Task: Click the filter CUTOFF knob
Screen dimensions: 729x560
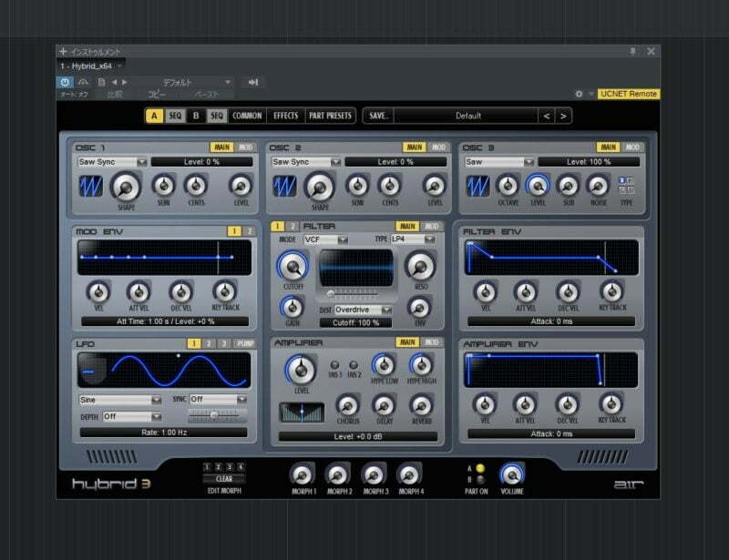Action: click(x=293, y=266)
